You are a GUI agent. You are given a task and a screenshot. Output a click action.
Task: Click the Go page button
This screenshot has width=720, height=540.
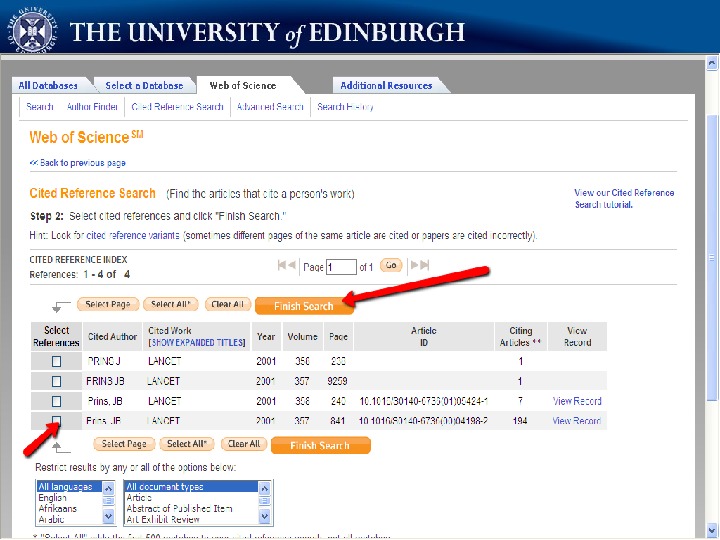(x=391, y=265)
